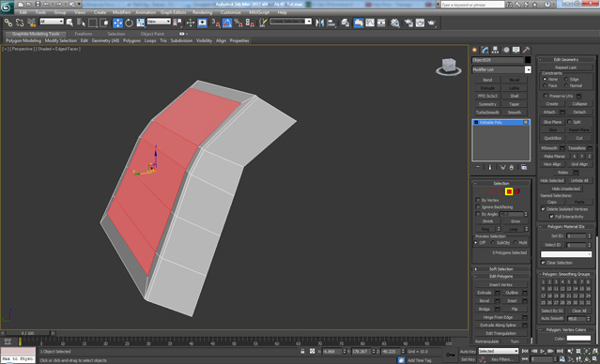Select Edge sub-object level icon
The width and height of the screenshot is (600, 364).
(x=492, y=191)
